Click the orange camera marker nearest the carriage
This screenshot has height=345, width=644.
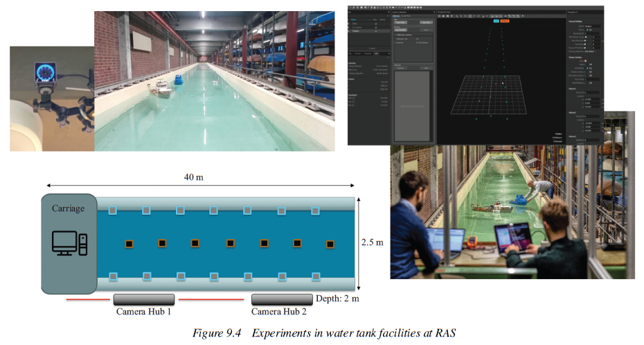click(128, 244)
